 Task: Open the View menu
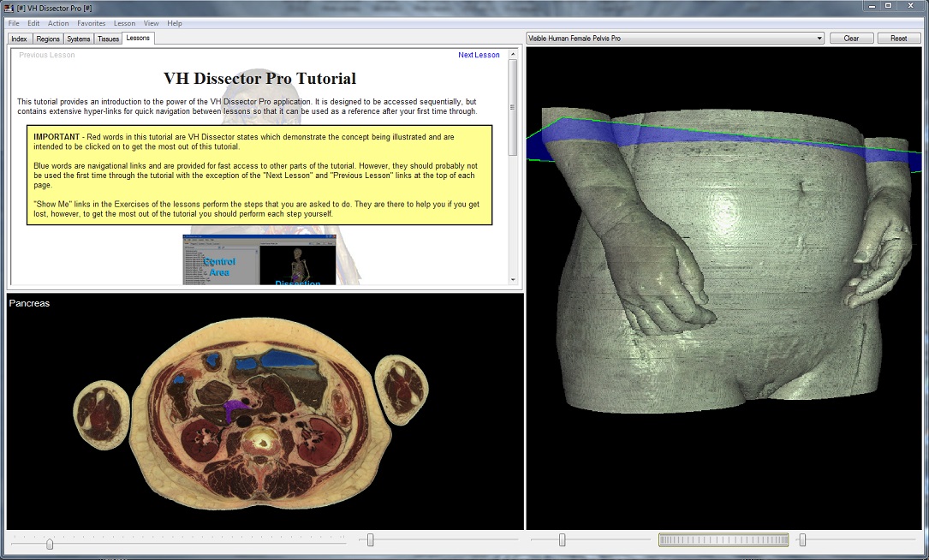[152, 23]
